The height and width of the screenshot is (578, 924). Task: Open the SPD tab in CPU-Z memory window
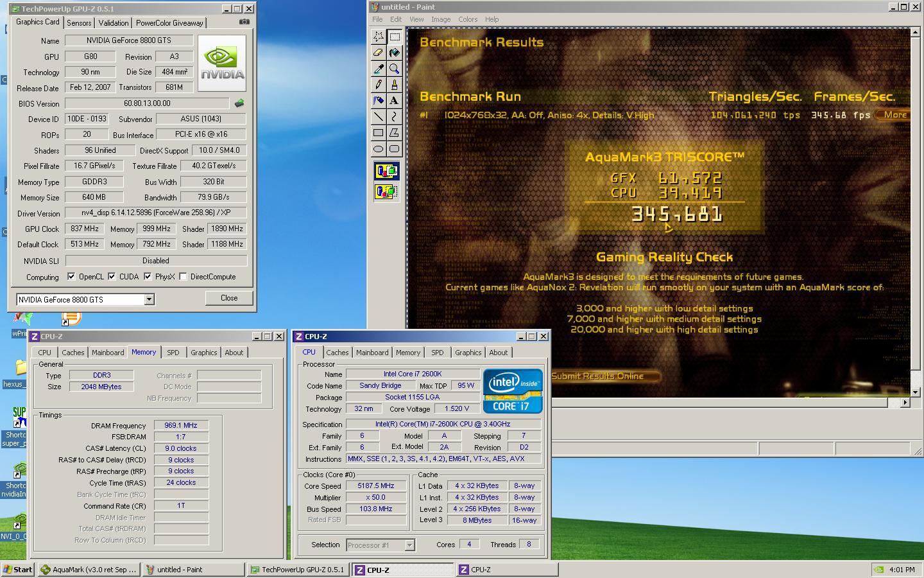pyautogui.click(x=173, y=353)
